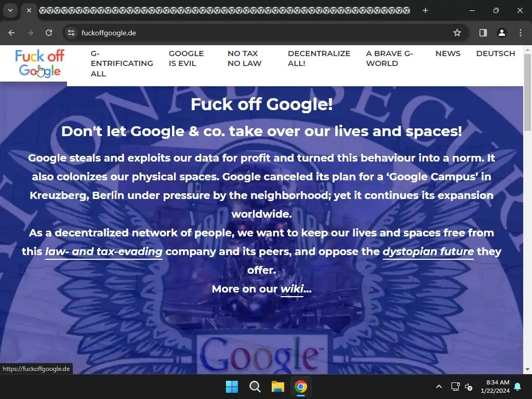Click the Fuck off Google site logo
Image resolution: width=532 pixels, height=399 pixels.
point(39,63)
